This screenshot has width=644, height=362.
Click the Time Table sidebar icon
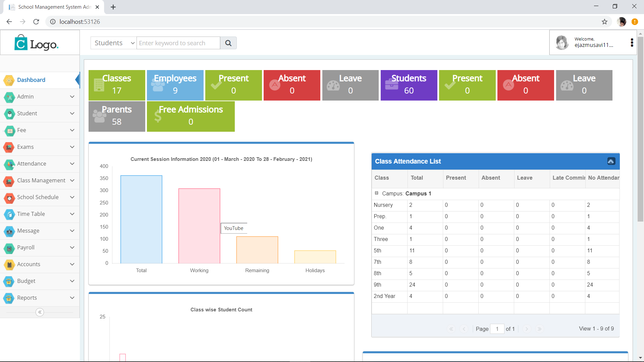pyautogui.click(x=9, y=214)
